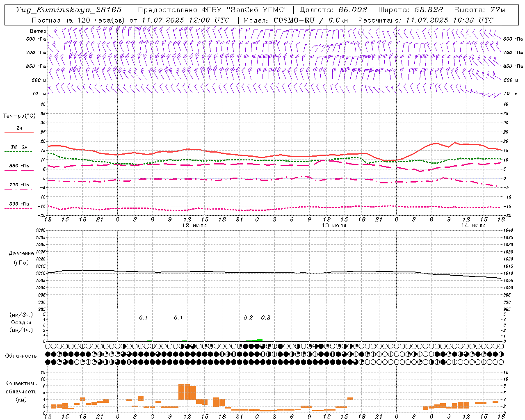
Task: Click the Ветер wind panel label
Action: pyautogui.click(x=38, y=31)
